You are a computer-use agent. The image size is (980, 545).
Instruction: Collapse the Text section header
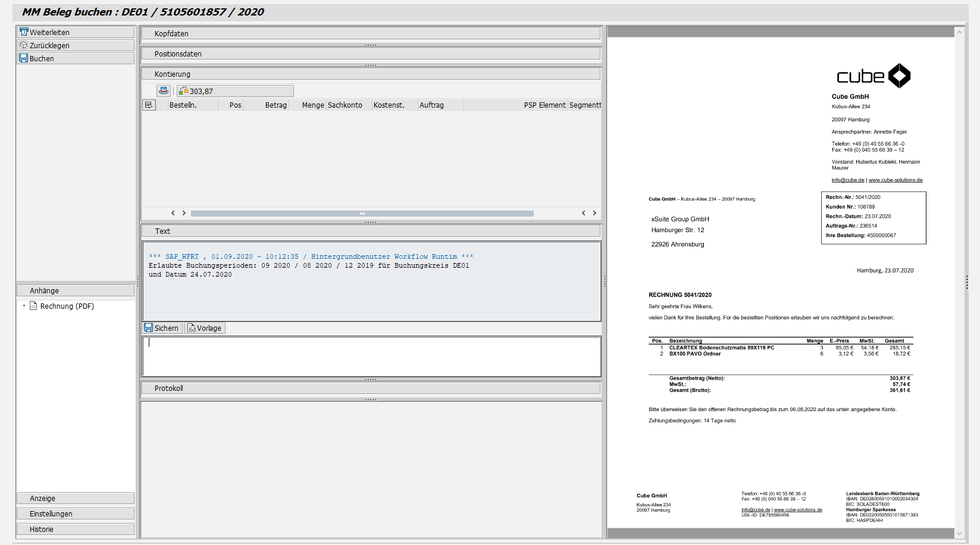point(370,231)
